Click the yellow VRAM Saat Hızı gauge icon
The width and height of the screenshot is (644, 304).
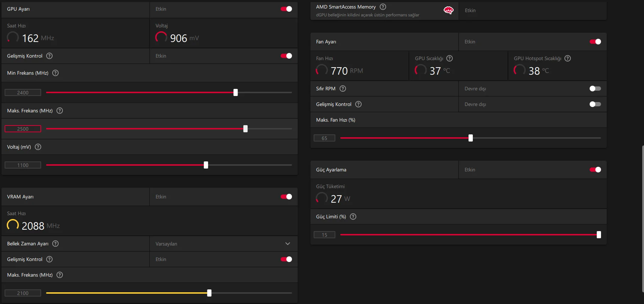pos(13,225)
